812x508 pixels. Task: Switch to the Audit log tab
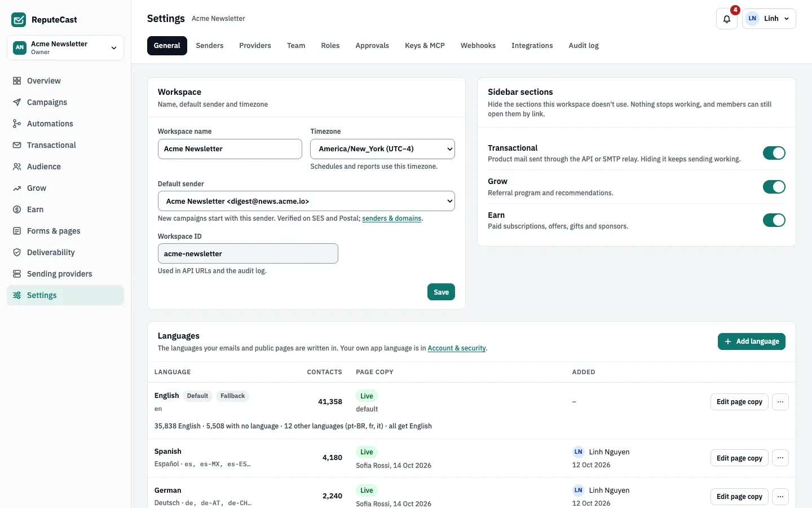pos(584,46)
